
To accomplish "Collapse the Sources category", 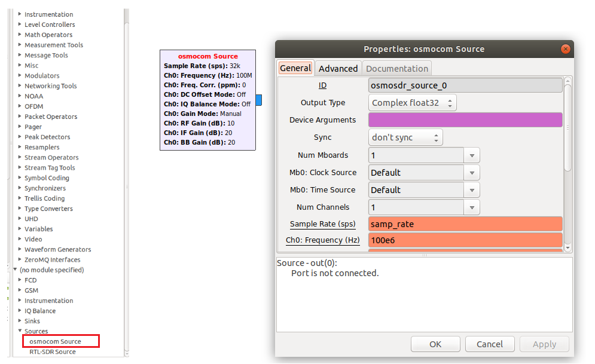I will point(20,331).
